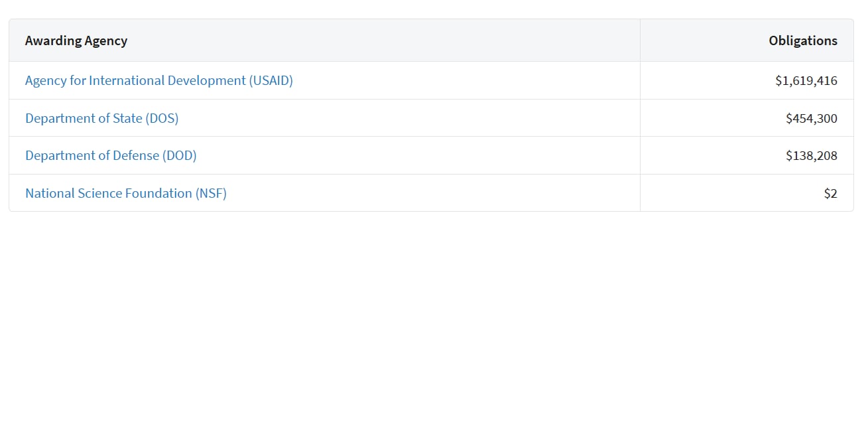Viewport: 868px width, 430px height.
Task: Open the Department of State (DOS) link
Action: tap(101, 118)
